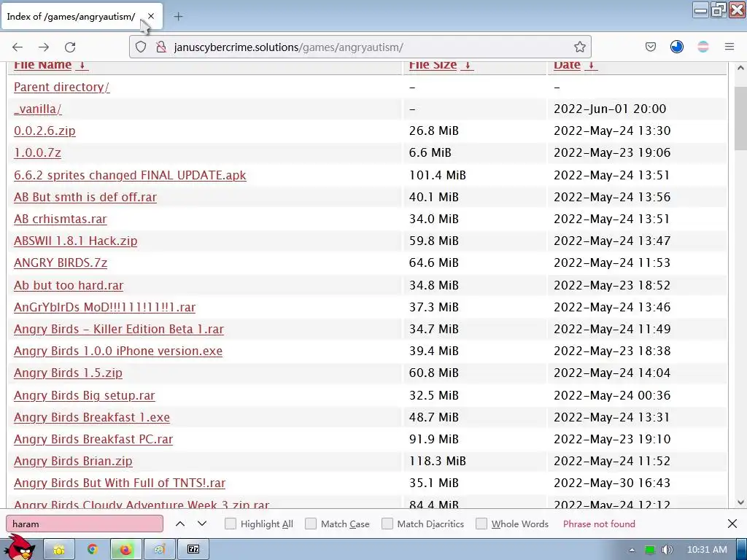
Task: Click the page vertical scrollbar thumb
Action: (x=740, y=119)
